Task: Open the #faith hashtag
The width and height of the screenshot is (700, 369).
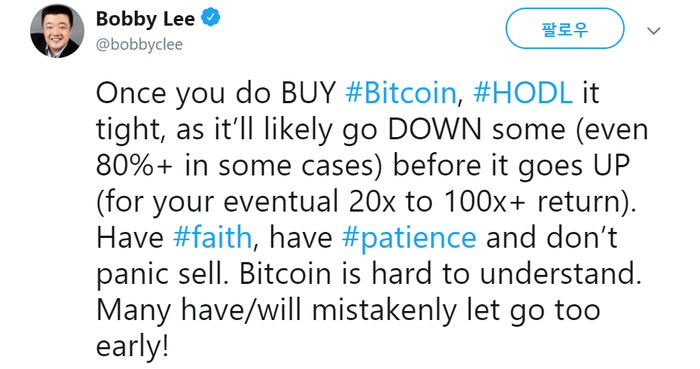Action: [212, 237]
